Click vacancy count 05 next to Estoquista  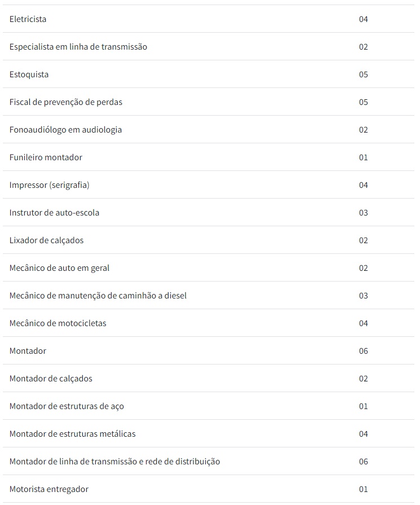coord(364,74)
